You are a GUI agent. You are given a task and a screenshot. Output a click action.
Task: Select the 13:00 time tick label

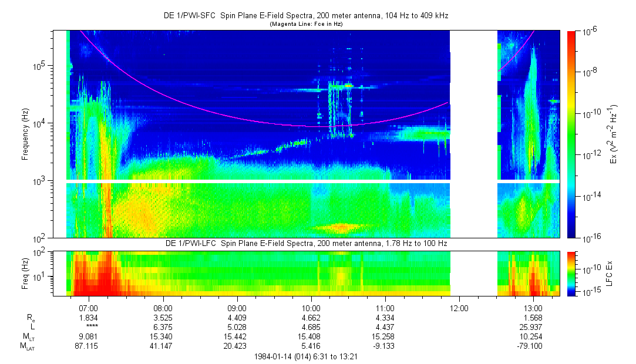(x=533, y=307)
